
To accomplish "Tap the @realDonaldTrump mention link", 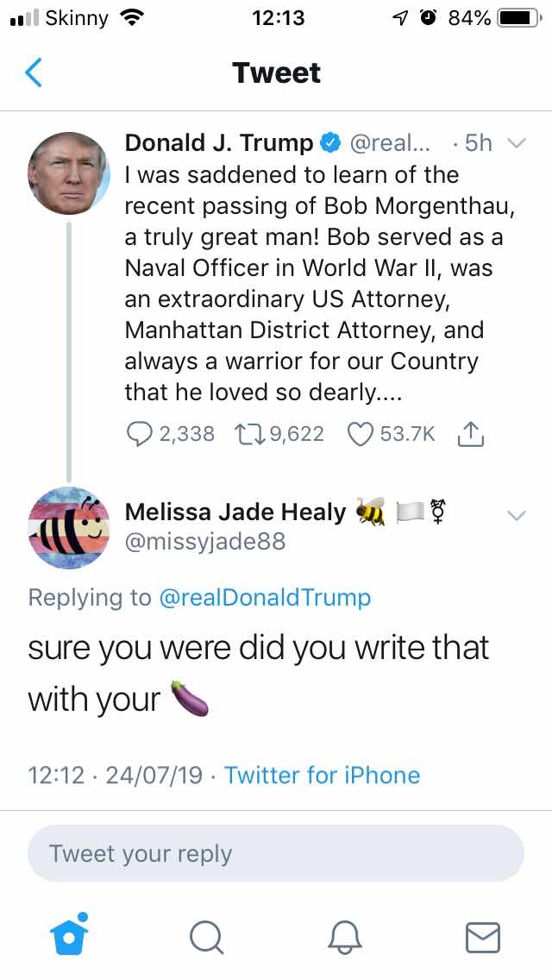I will click(x=265, y=597).
